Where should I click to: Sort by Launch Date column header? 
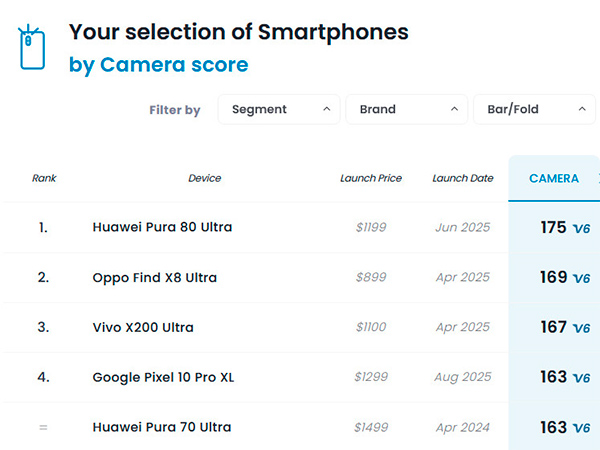tap(462, 178)
